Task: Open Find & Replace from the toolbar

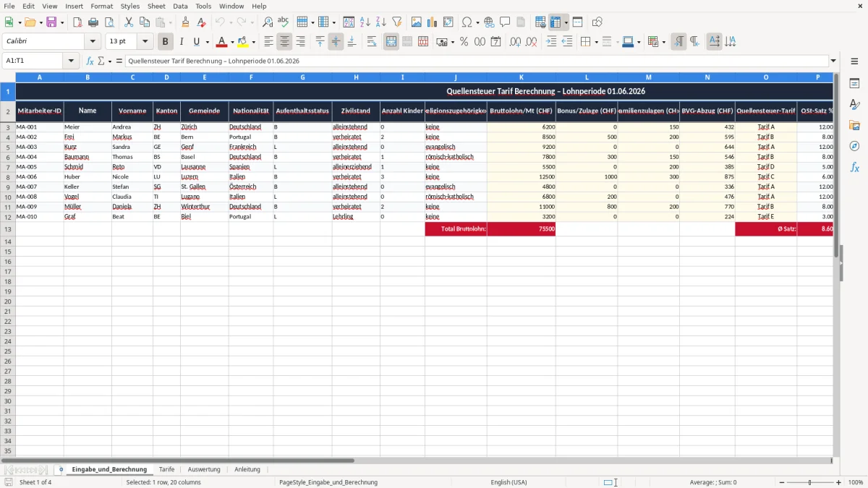Action: (268, 22)
